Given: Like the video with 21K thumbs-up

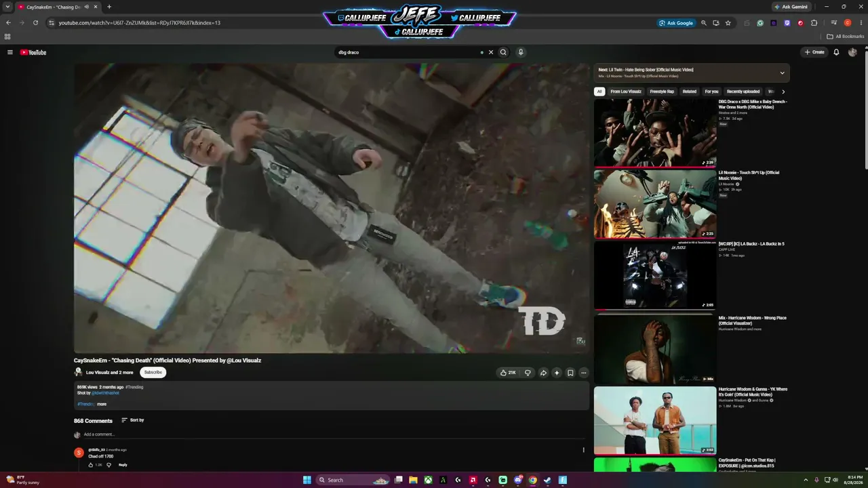Looking at the screenshot, I should point(508,373).
